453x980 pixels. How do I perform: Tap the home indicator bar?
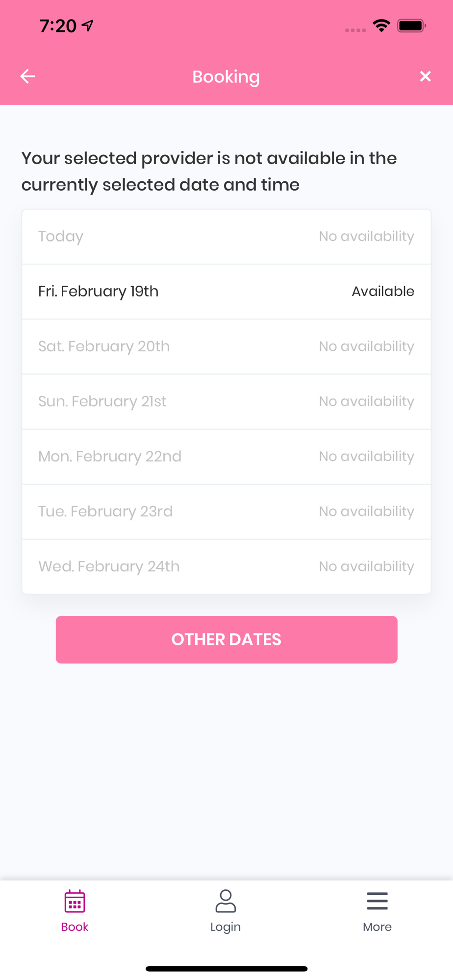tap(226, 968)
